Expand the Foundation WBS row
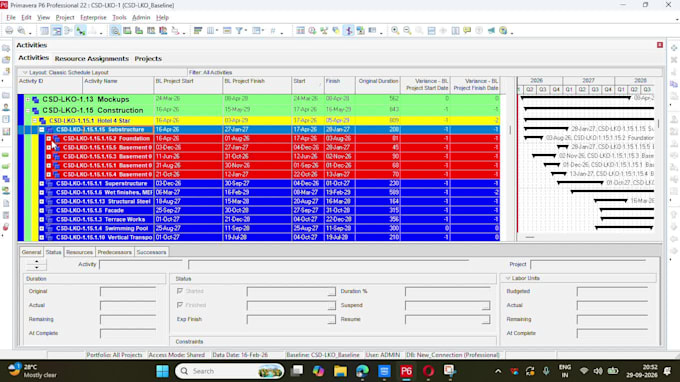Image resolution: width=680 pixels, height=382 pixels. pyautogui.click(x=49, y=139)
